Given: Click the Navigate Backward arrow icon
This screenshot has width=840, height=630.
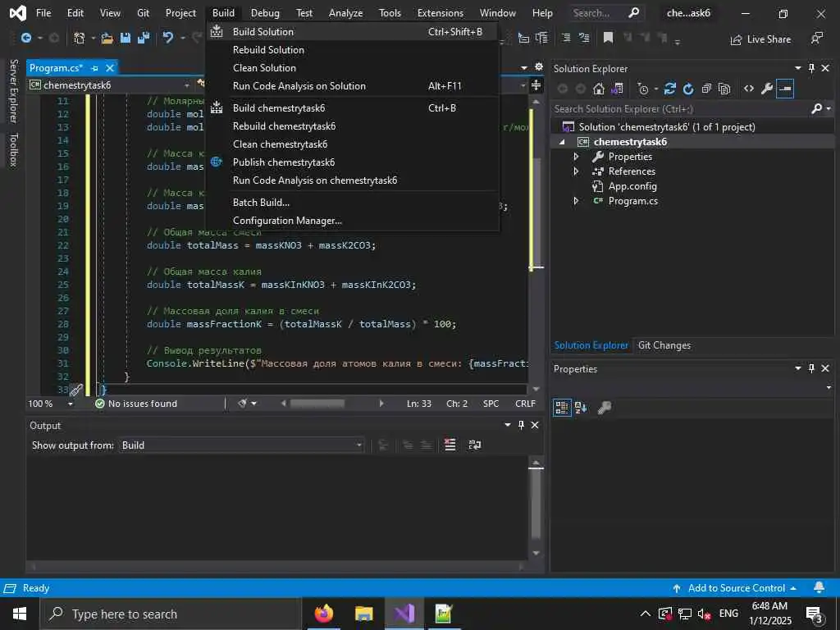Looking at the screenshot, I should point(25,38).
